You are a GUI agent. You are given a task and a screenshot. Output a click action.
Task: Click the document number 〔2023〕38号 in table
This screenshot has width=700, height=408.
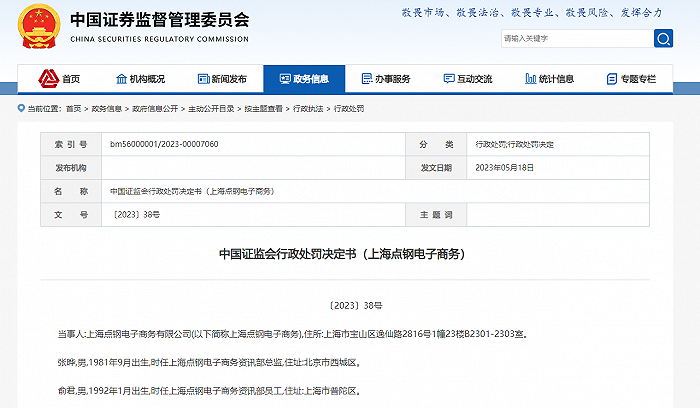(x=136, y=215)
